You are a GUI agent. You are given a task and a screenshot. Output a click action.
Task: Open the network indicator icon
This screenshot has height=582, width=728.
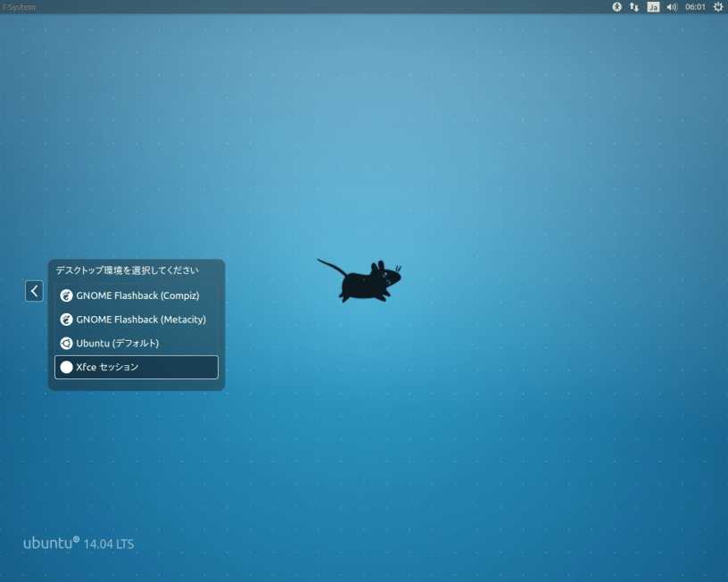634,7
